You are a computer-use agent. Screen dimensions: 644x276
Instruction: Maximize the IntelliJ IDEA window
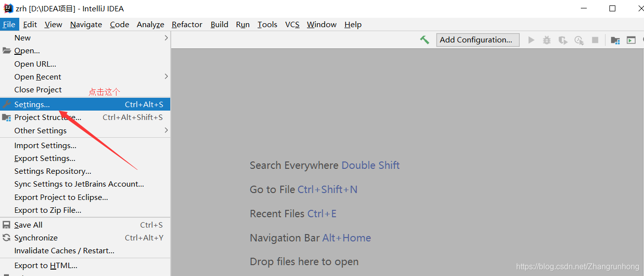coord(612,8)
